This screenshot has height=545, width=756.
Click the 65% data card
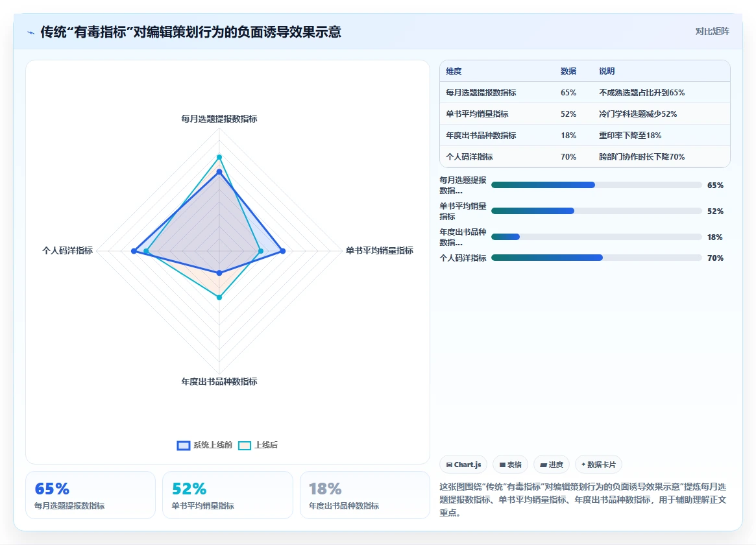(91, 495)
